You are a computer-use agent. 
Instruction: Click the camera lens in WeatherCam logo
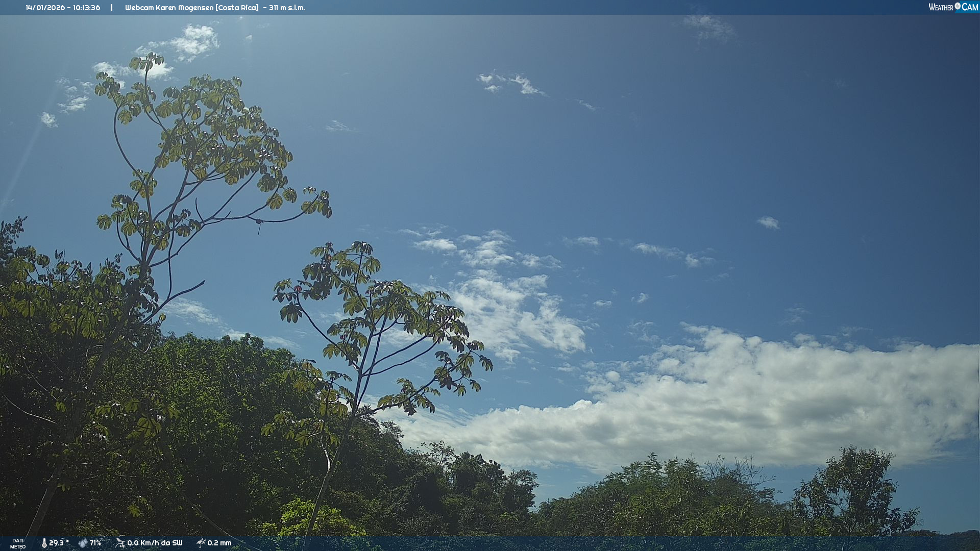click(x=958, y=6)
